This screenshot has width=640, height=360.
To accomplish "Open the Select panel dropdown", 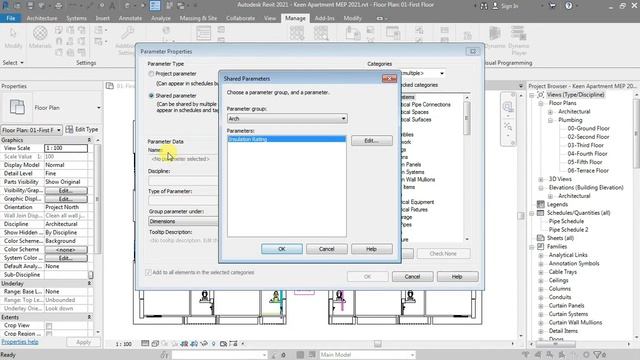I will click(13, 63).
